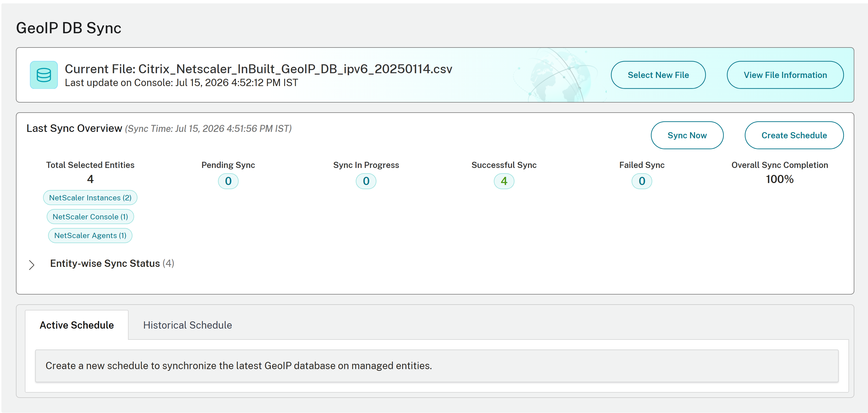Click the Sync In Progress count badge

pyautogui.click(x=366, y=181)
